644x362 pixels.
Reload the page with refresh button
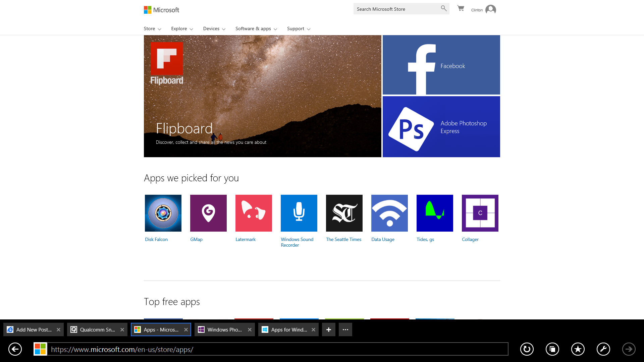527,349
